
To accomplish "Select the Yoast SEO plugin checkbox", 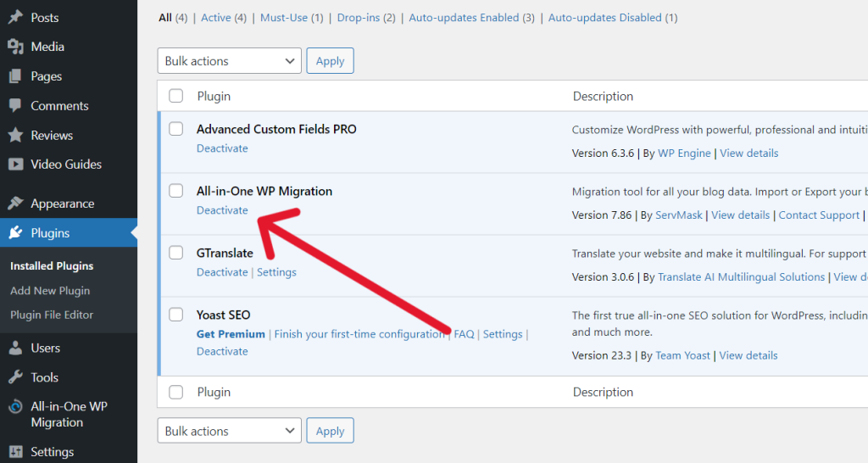I will click(x=176, y=315).
